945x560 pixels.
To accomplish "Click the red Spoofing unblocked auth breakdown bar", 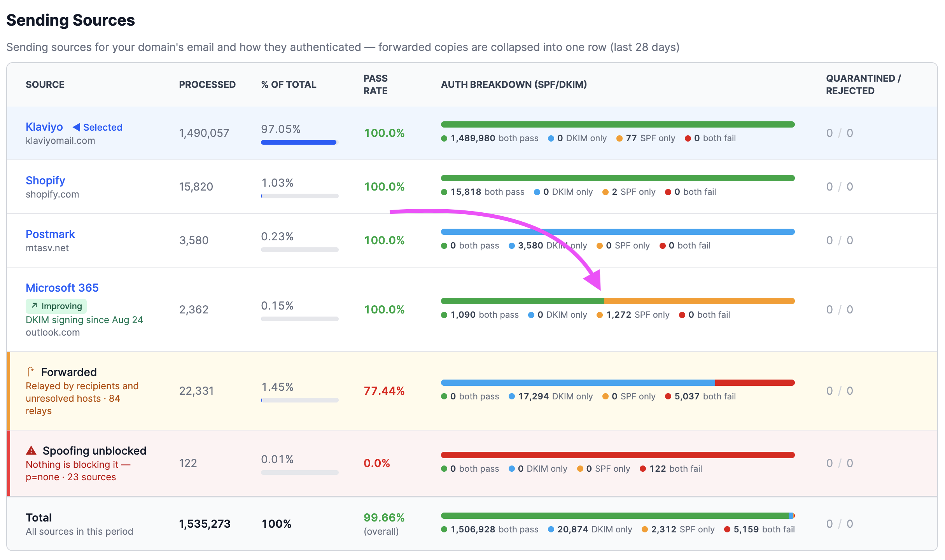I will pos(618,455).
